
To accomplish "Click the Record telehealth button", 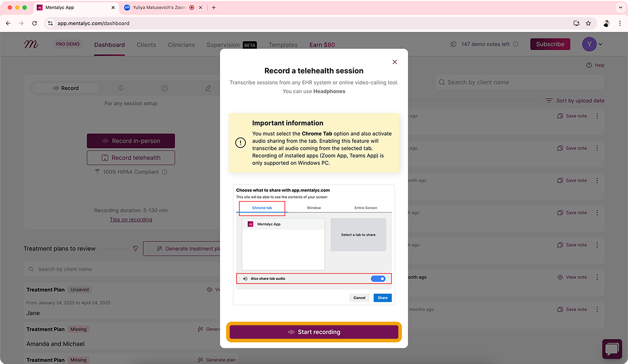I will tap(131, 158).
